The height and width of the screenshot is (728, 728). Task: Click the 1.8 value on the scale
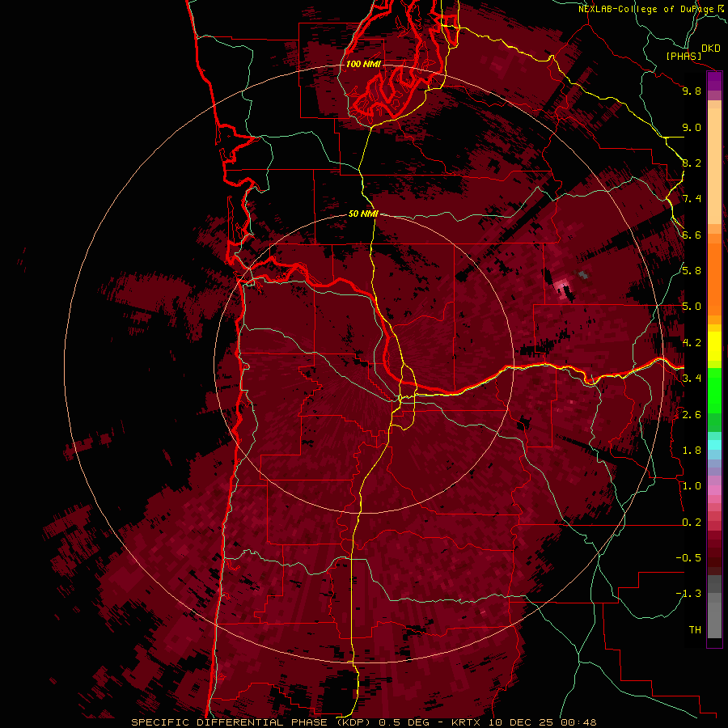(692, 451)
